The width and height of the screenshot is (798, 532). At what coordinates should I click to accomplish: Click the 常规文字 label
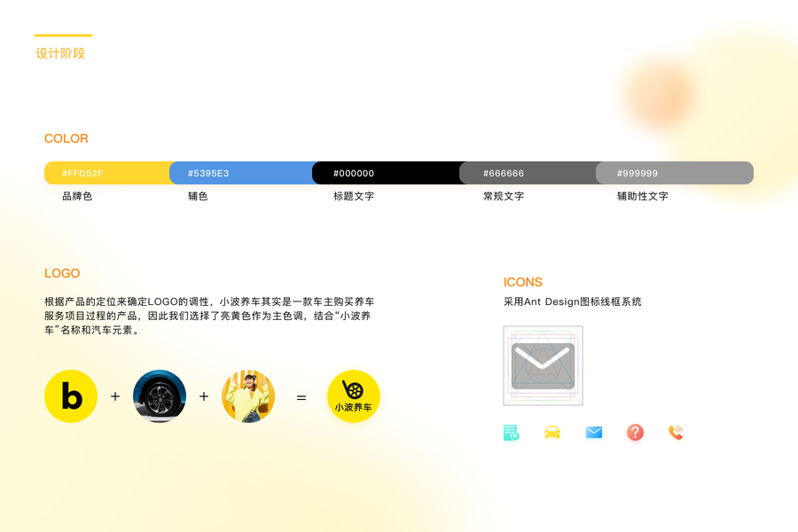point(504,196)
